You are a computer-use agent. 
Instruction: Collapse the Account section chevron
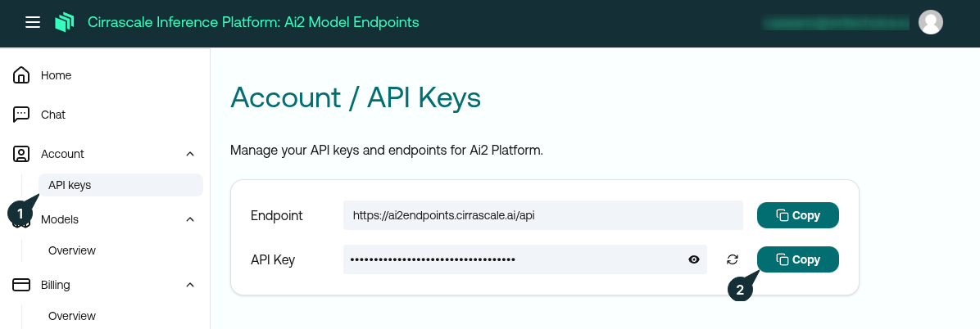pyautogui.click(x=190, y=154)
